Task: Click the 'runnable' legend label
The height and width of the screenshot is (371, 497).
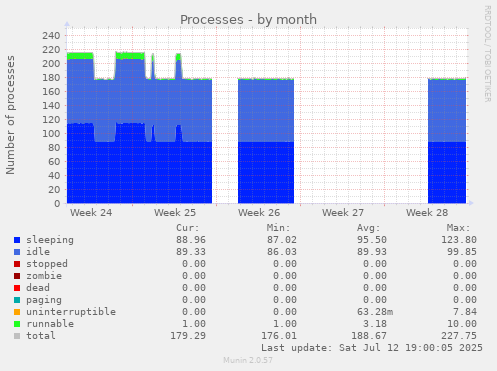Action: [50, 324]
